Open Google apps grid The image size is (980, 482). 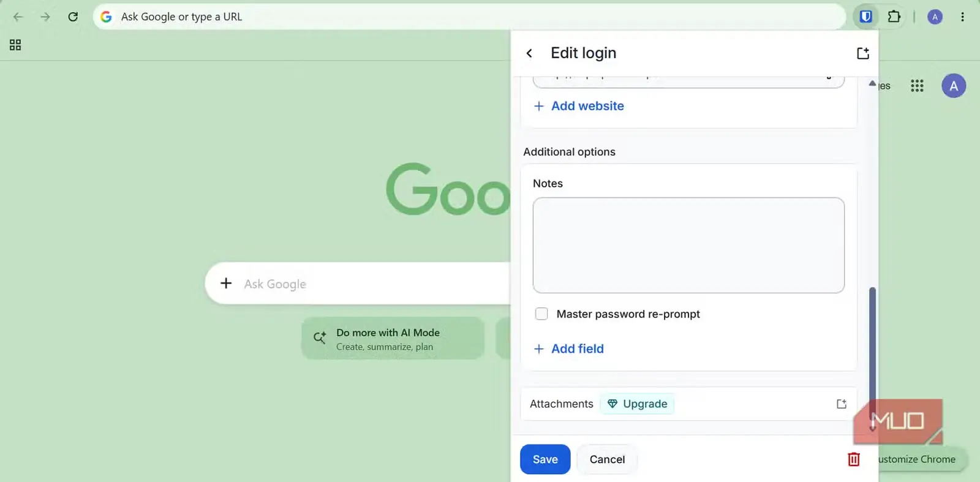[x=917, y=86]
